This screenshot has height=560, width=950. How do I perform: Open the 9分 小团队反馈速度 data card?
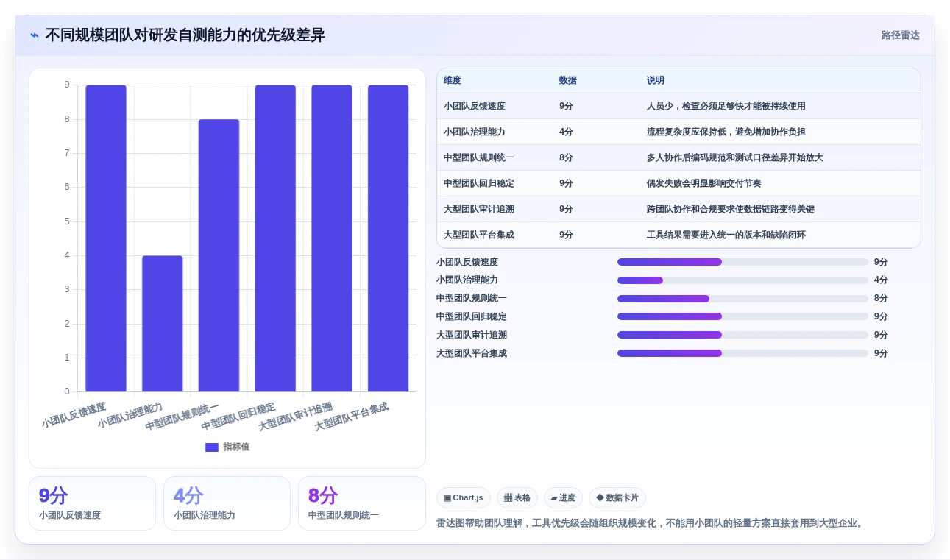(92, 503)
